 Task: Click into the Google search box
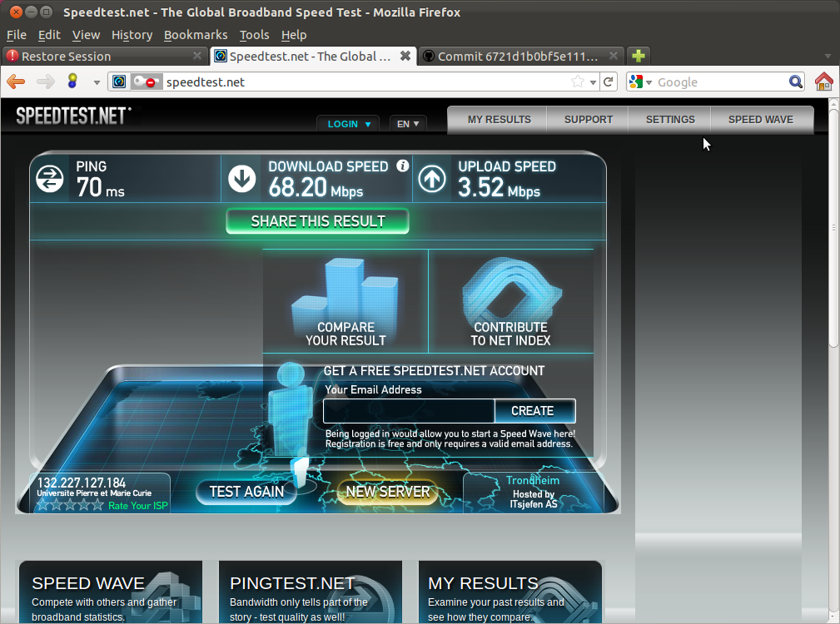pos(721,82)
